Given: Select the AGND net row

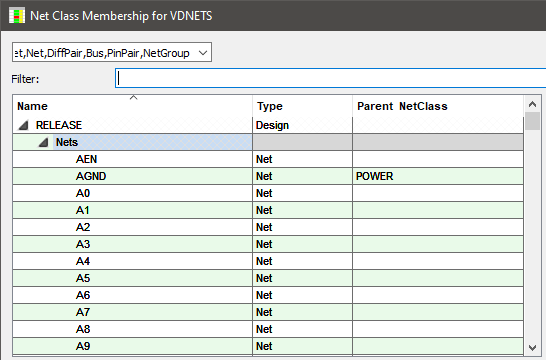Looking at the screenshot, I should 268,176.
